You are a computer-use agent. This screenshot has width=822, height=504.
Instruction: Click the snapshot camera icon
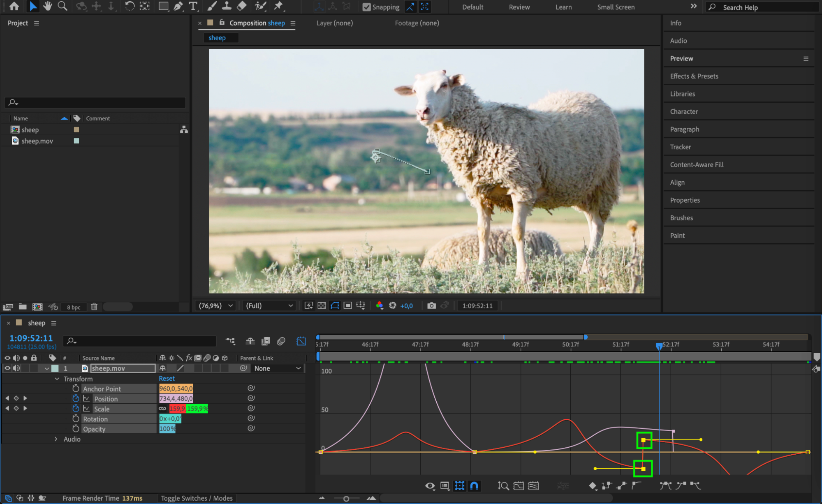431,305
